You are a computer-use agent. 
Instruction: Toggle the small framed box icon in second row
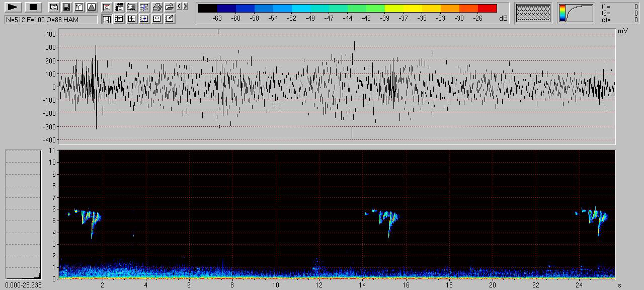point(157,19)
